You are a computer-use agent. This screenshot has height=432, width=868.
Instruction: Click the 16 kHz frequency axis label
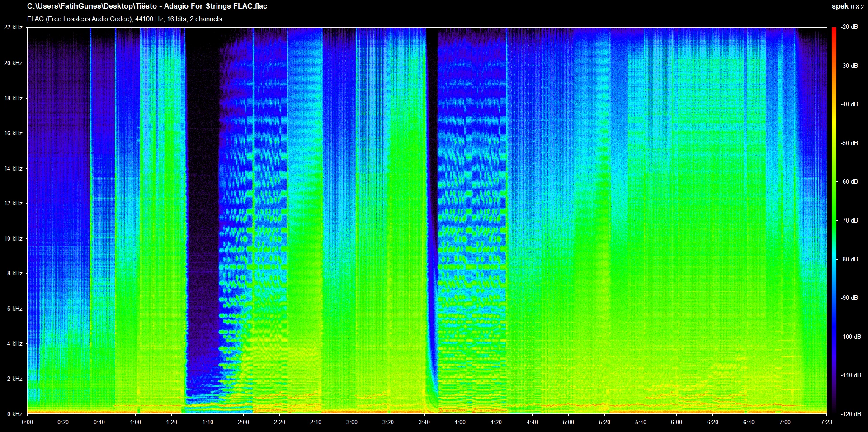(x=13, y=133)
